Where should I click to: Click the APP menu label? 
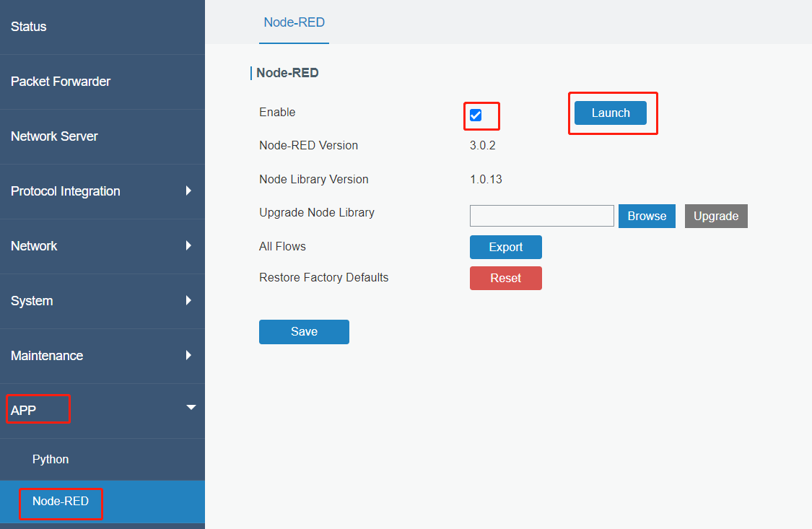point(23,411)
